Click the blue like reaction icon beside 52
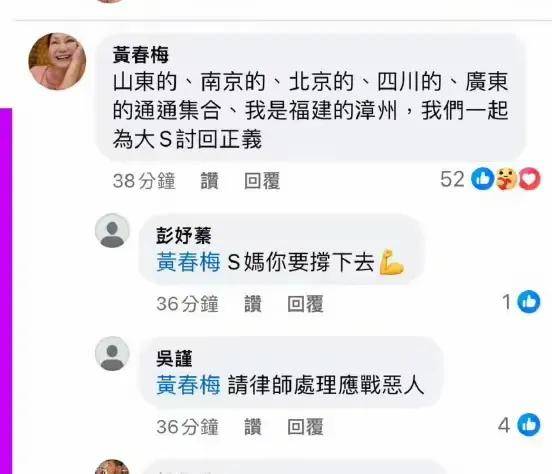Screen dimensions: 552x474 click(x=483, y=179)
